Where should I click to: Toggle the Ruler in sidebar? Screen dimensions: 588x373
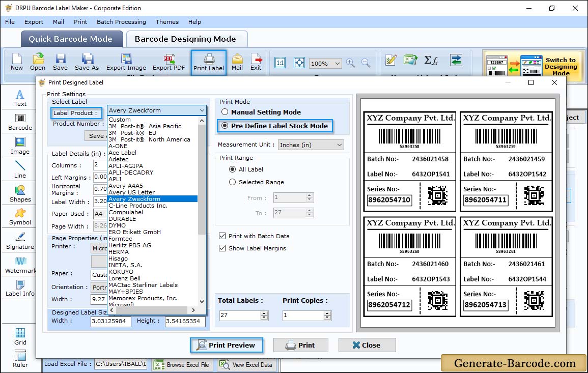20,359
